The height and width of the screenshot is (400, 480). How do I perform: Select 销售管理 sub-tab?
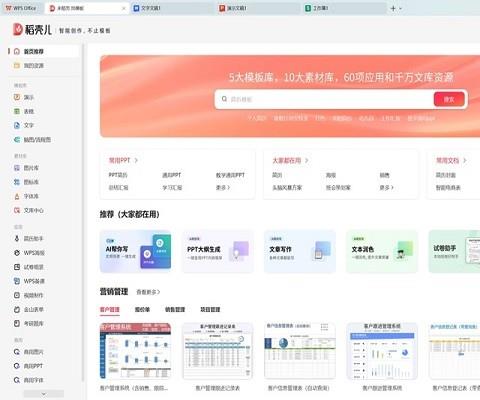175,310
